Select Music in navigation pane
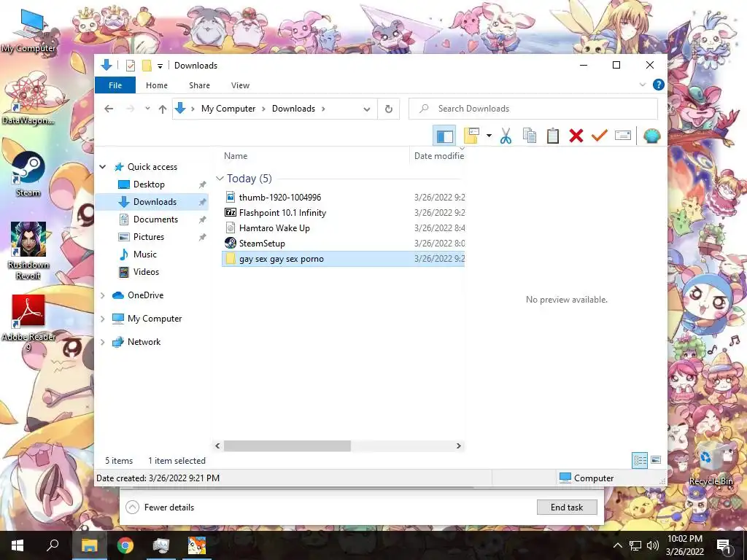Screen dimensions: 747x560 pyautogui.click(x=145, y=254)
